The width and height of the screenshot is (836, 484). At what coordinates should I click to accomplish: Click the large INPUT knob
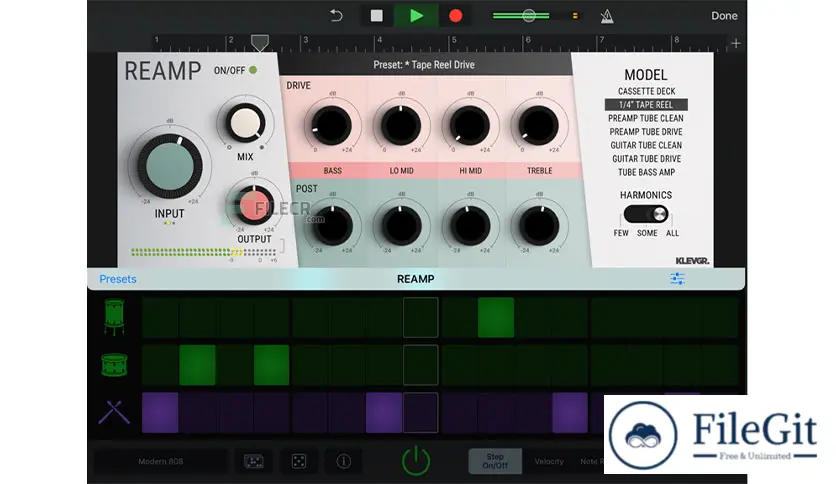170,166
